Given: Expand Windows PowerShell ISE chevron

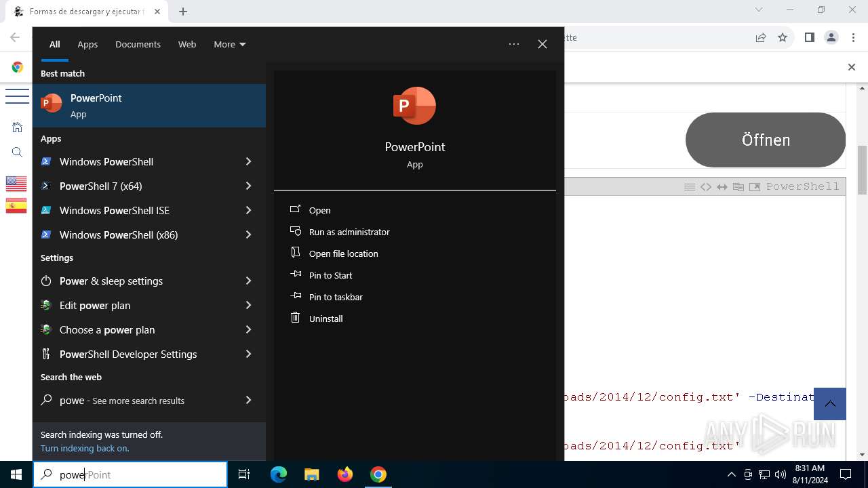Looking at the screenshot, I should click(x=248, y=210).
